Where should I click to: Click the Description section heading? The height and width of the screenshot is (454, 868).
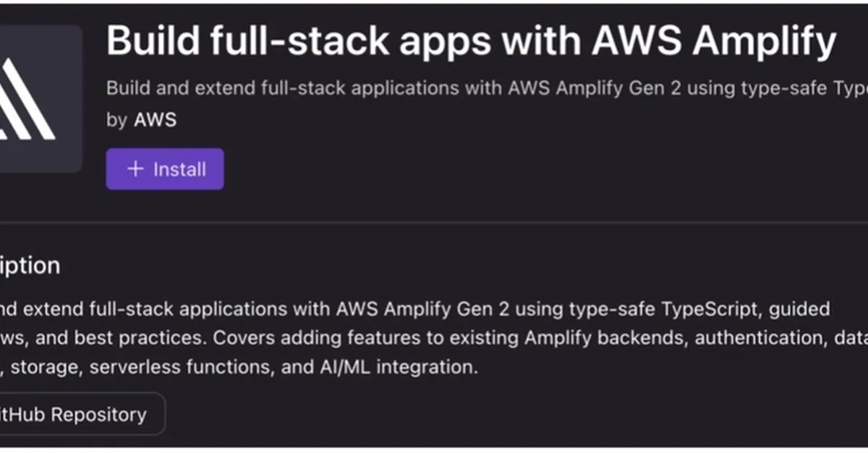coord(29,265)
